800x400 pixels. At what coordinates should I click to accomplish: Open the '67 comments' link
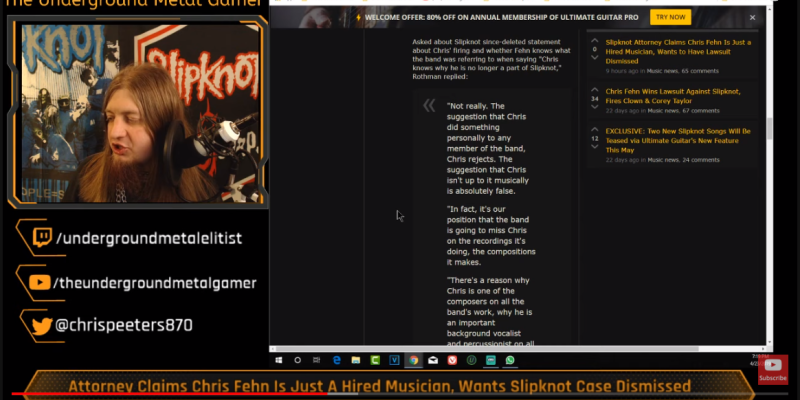(x=701, y=111)
